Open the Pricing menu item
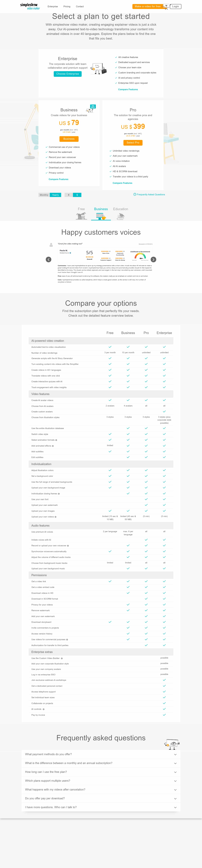 point(67,6)
